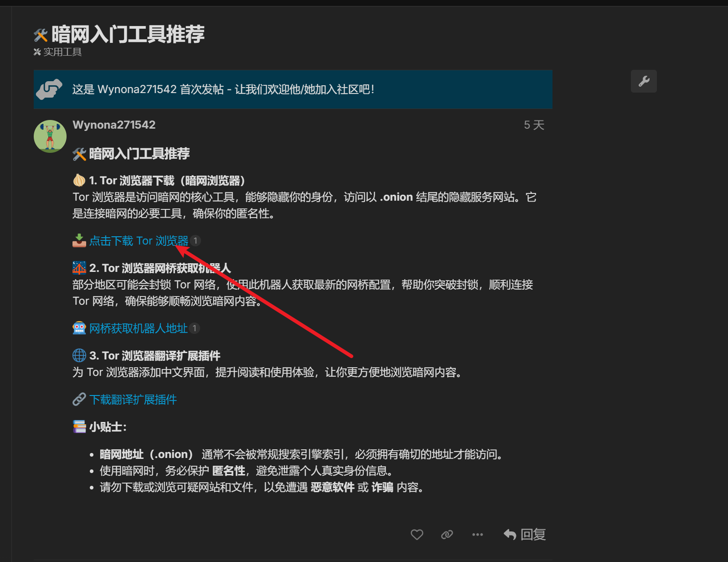Open the 实用工具 category

tap(62, 52)
